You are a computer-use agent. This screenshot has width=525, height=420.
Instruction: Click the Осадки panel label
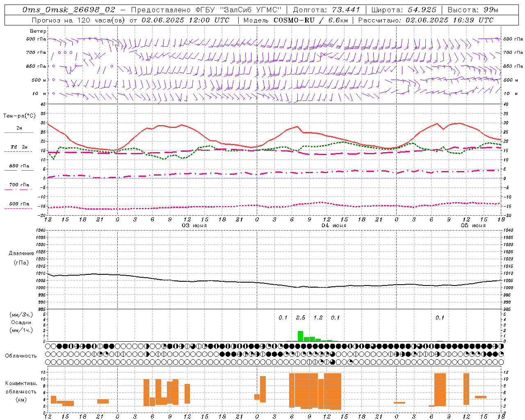point(21,322)
